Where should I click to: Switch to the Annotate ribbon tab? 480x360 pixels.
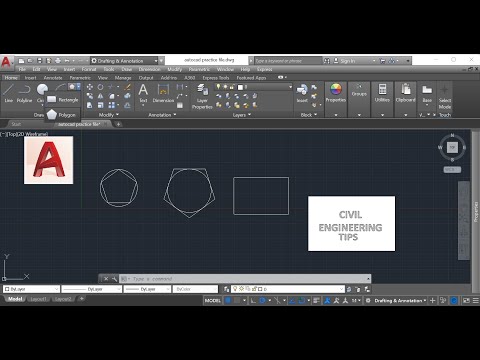53,78
